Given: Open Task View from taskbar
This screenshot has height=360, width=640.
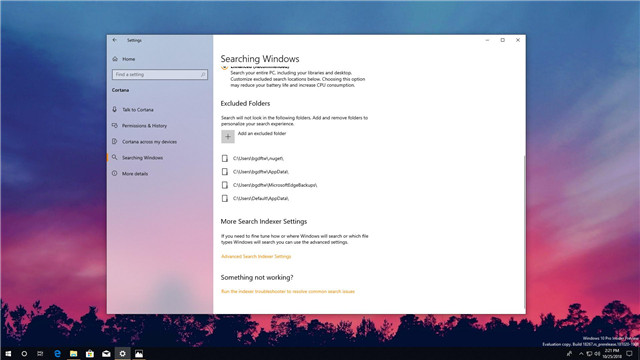Looking at the screenshot, I should [x=40, y=353].
